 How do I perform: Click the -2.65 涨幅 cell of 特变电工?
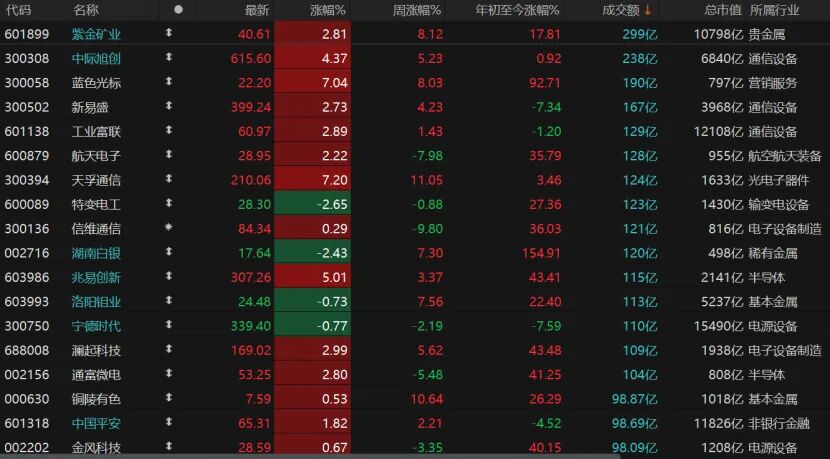click(312, 205)
